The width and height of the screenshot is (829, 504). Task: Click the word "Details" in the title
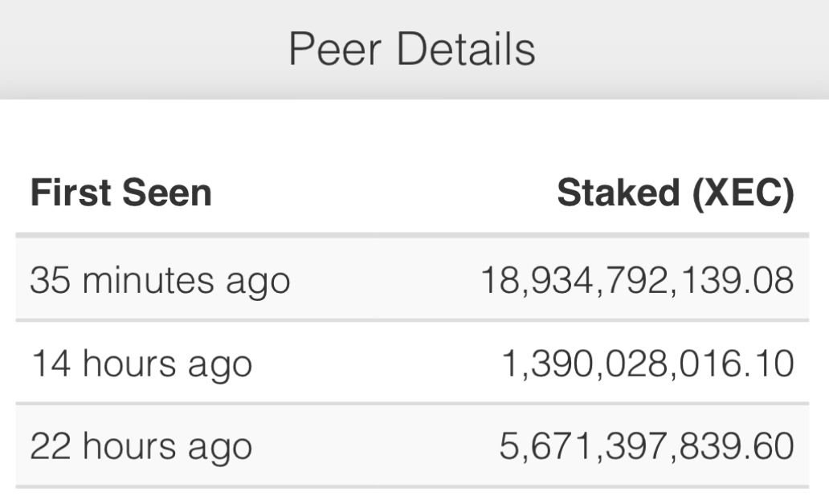pyautogui.click(x=465, y=49)
